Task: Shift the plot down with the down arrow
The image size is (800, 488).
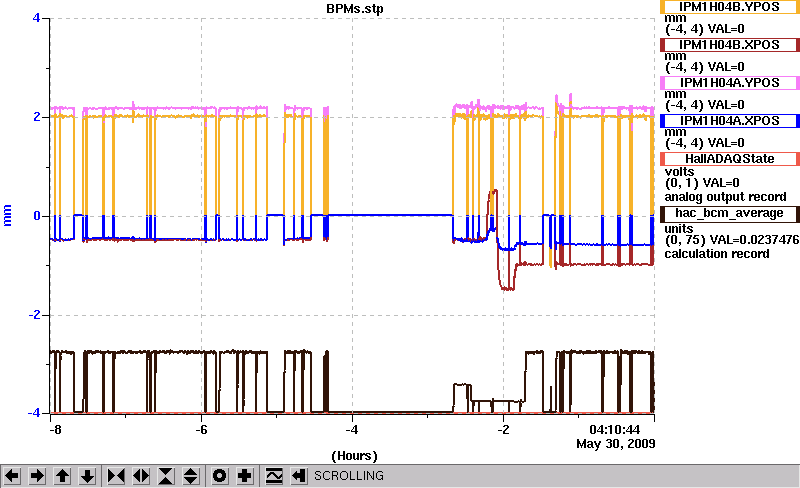Action: [x=88, y=476]
